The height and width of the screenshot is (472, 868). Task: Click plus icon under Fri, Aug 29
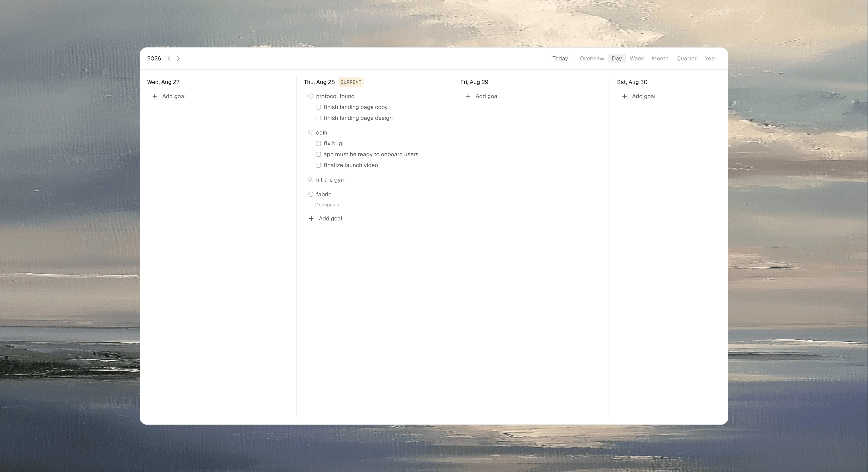click(468, 97)
